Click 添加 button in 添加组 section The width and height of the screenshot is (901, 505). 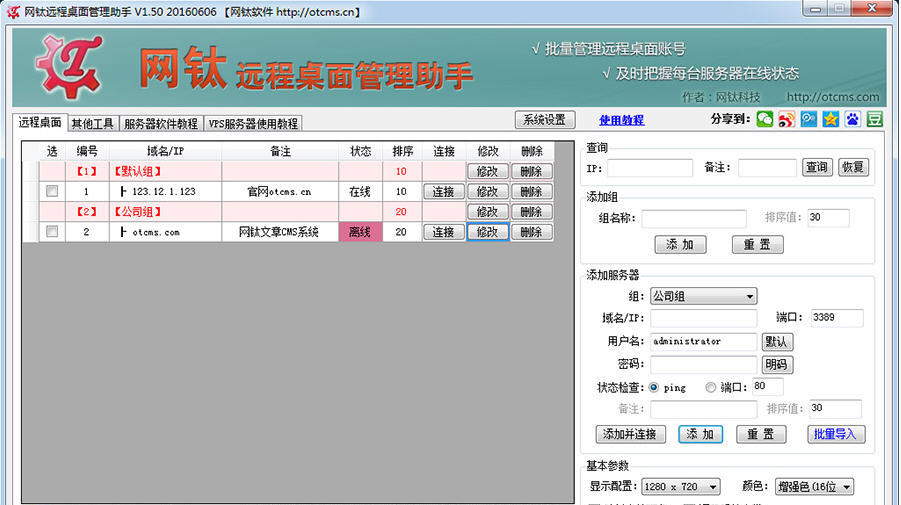(x=680, y=245)
